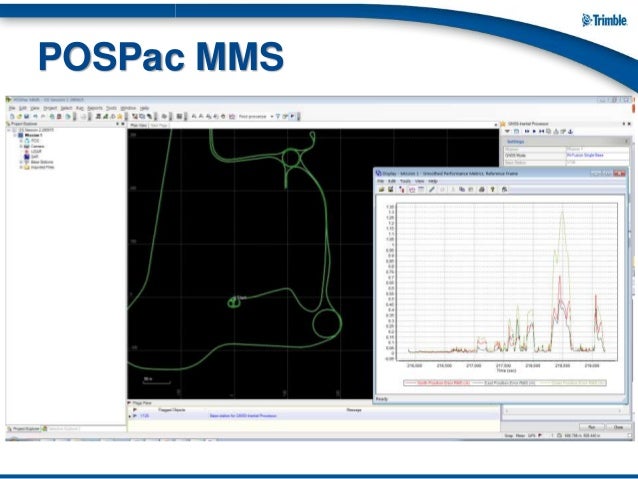Open the Tools menu in POSPac main window
Viewport: 638px width, 479px height.
(x=111, y=108)
